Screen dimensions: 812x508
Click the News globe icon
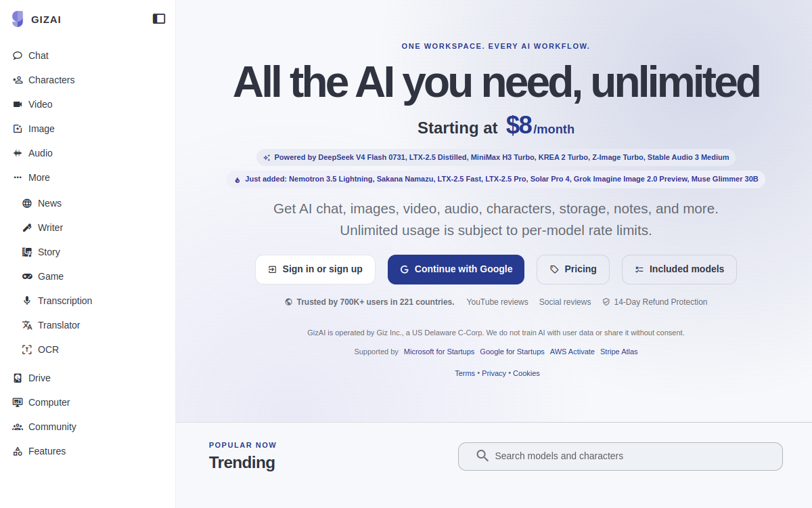click(x=27, y=203)
